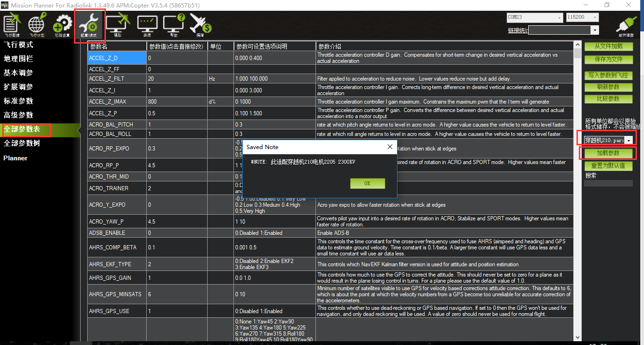
Task: Click the 加载参数 button
Action: point(608,153)
